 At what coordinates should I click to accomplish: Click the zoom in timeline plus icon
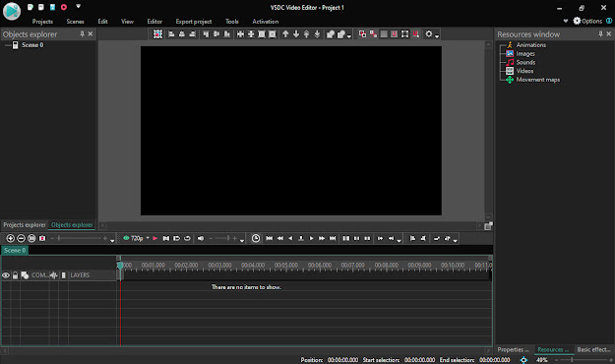[x=11, y=238]
